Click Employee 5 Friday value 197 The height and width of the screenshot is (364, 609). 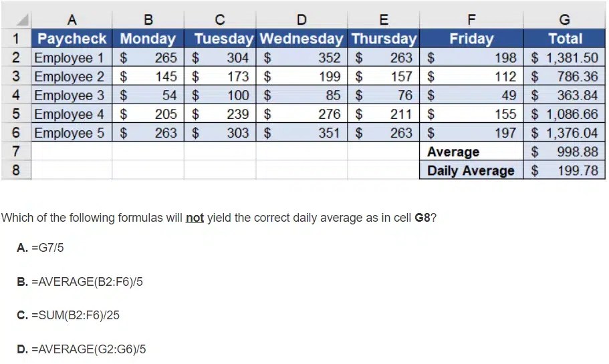pyautogui.click(x=471, y=133)
